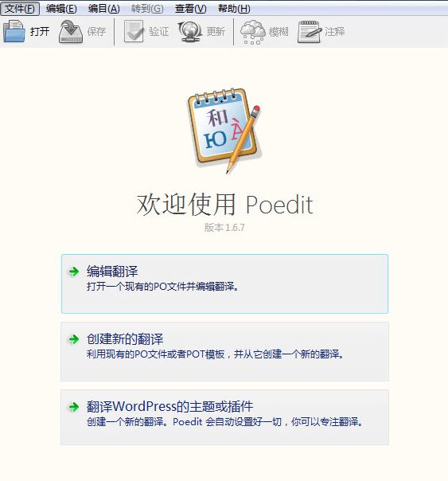Click the 保存 toolbar label

point(96,31)
